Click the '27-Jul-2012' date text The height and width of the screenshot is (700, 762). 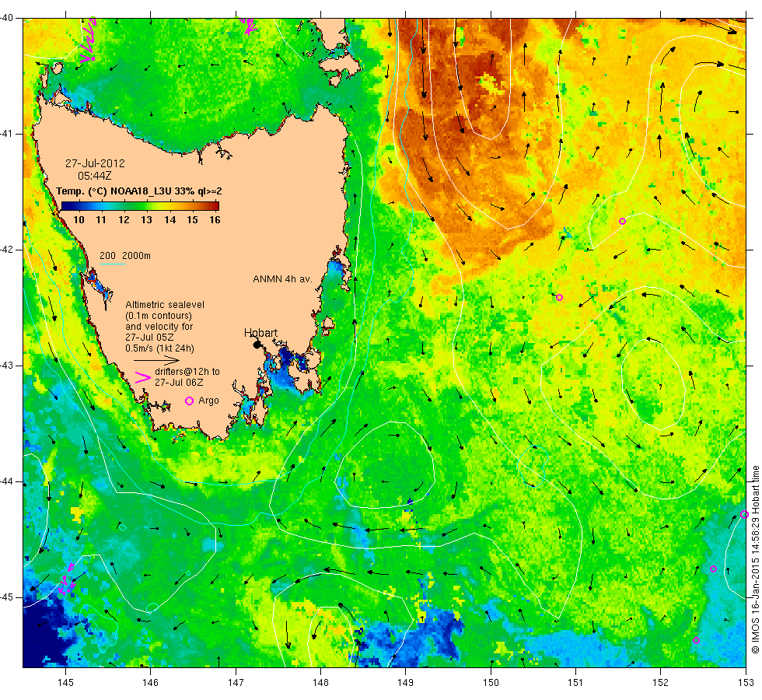point(95,163)
